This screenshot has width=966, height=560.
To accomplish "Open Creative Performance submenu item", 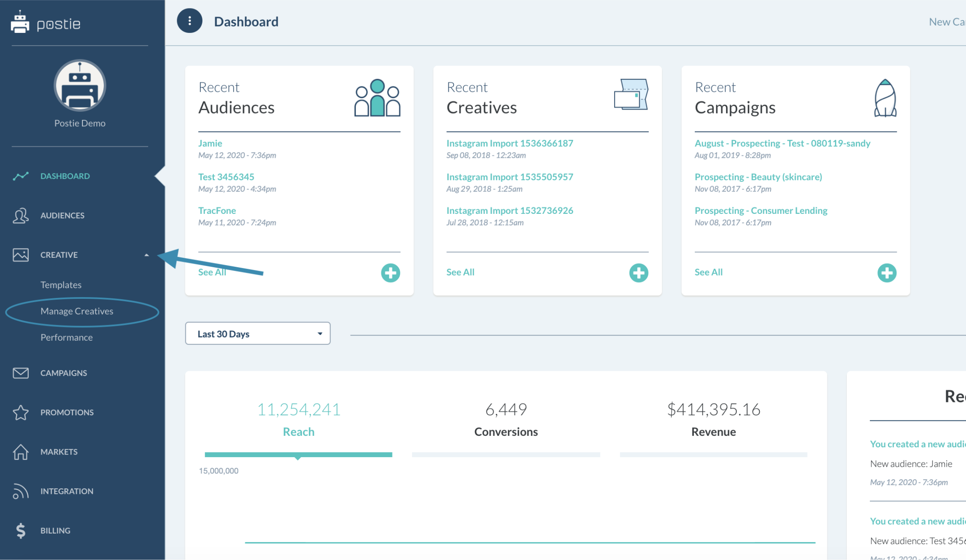I will 67,337.
